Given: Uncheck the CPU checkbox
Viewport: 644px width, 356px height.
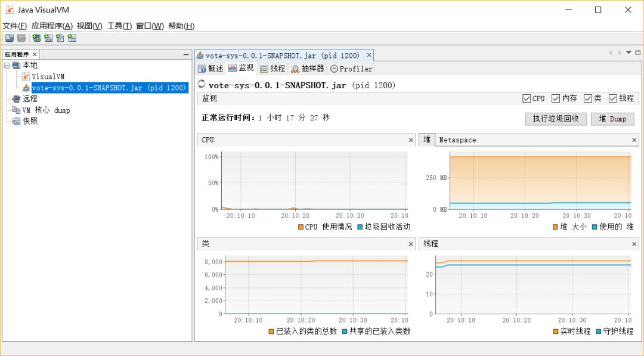Looking at the screenshot, I should tap(527, 98).
